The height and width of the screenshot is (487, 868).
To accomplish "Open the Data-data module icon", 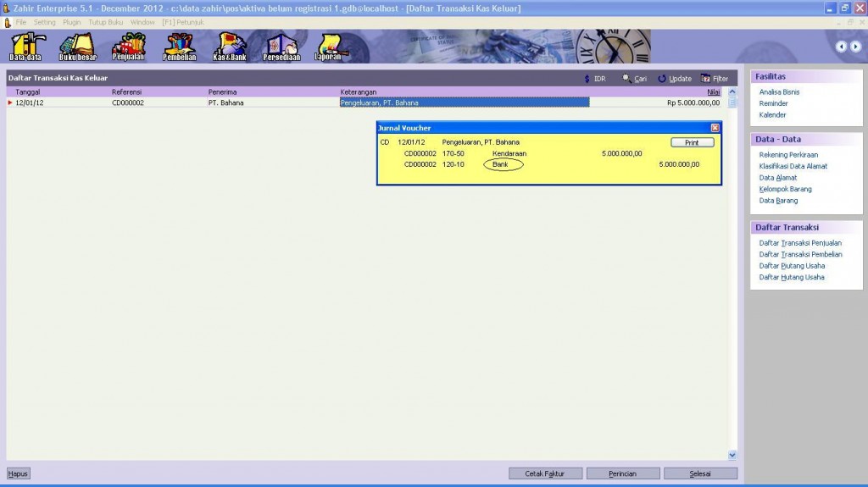I will (27, 47).
